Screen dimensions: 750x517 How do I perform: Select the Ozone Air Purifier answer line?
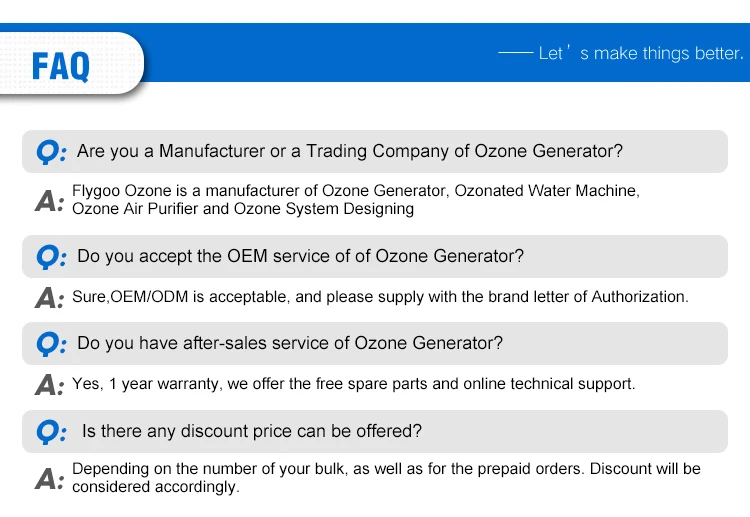[x=243, y=209]
